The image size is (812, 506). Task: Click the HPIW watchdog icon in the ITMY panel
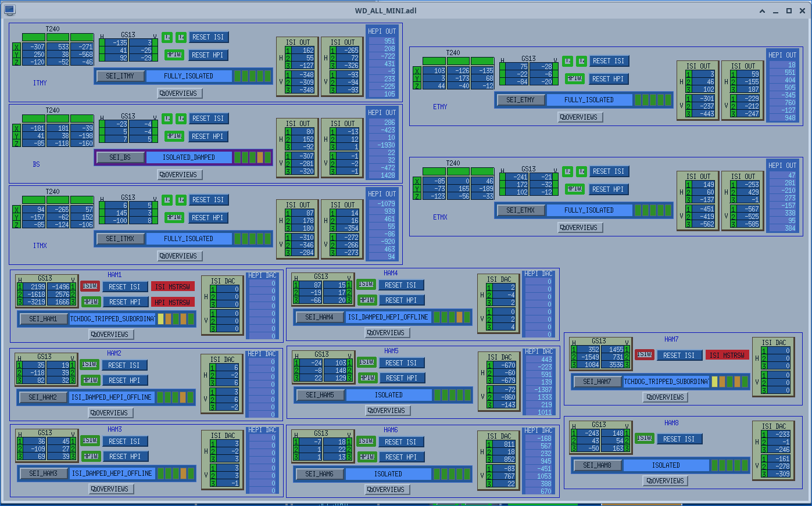coord(174,55)
